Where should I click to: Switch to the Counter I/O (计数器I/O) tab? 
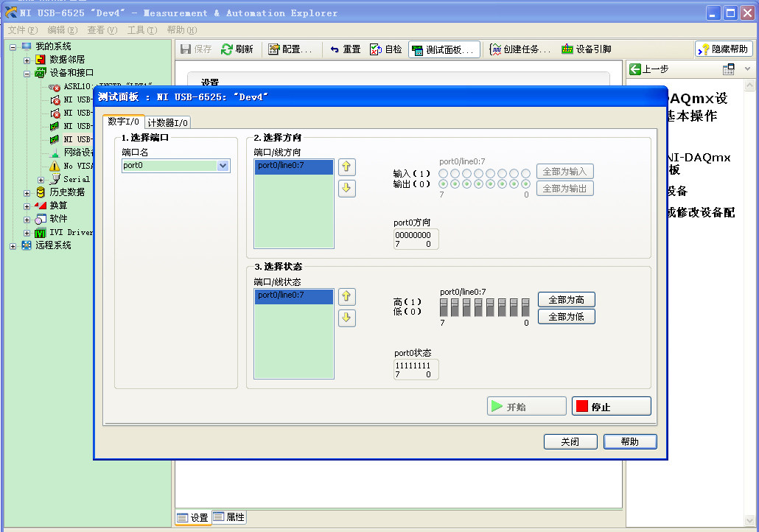167,122
